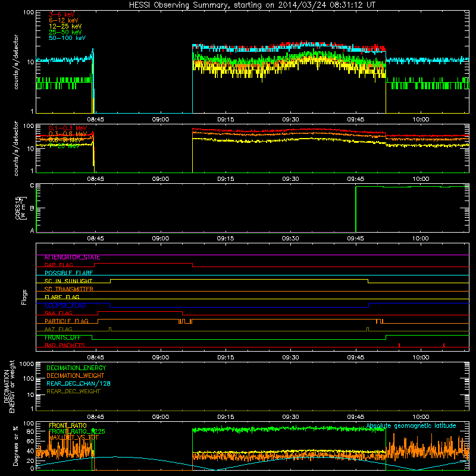476x476 pixels.
Task: Click the DECIMATION ENERGY or weight axis title
Action: point(9,386)
